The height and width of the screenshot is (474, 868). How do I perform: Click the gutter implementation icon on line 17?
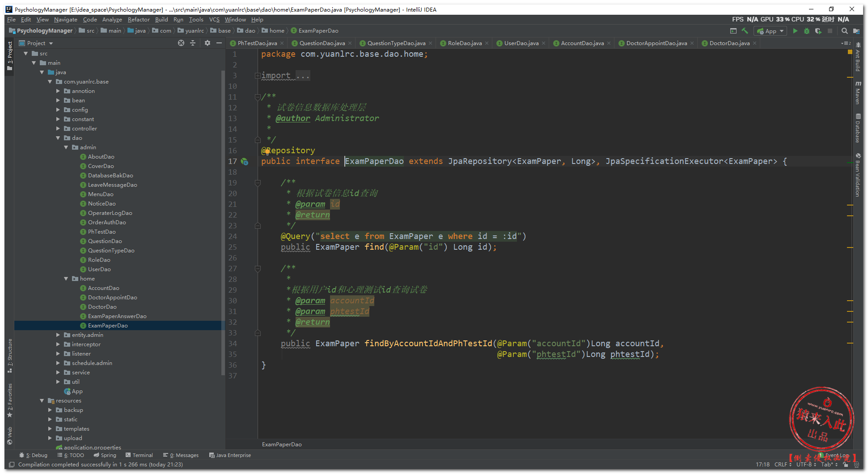tap(245, 161)
